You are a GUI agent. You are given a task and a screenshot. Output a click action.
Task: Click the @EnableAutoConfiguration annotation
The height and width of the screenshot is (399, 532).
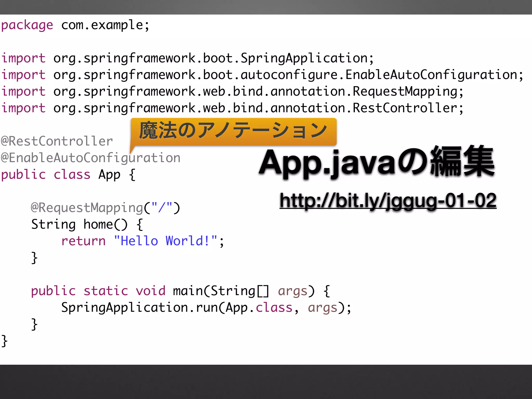[91, 158]
